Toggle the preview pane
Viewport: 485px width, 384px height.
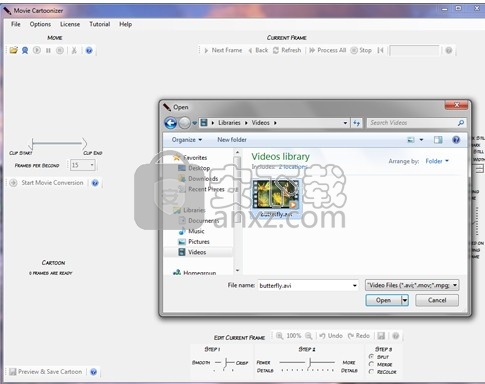[x=438, y=140]
